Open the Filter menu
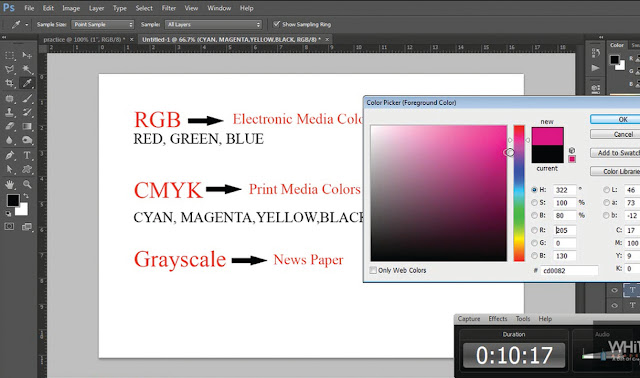 point(169,8)
